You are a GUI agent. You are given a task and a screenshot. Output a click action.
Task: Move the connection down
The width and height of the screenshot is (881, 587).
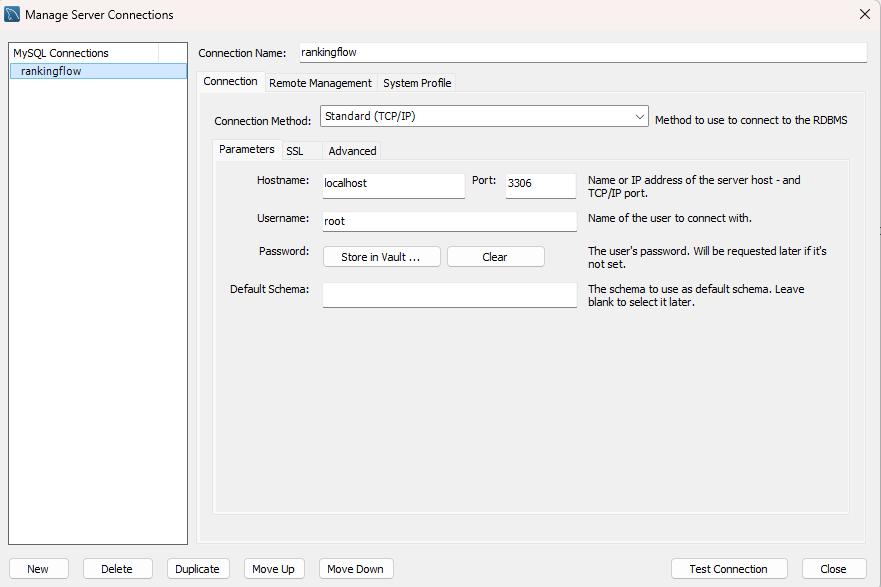pos(356,569)
